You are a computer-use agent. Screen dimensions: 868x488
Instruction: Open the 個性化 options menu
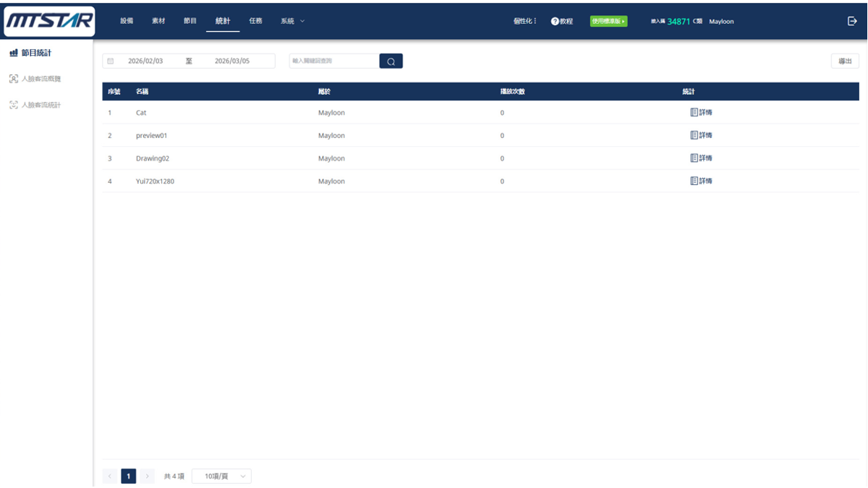point(524,21)
